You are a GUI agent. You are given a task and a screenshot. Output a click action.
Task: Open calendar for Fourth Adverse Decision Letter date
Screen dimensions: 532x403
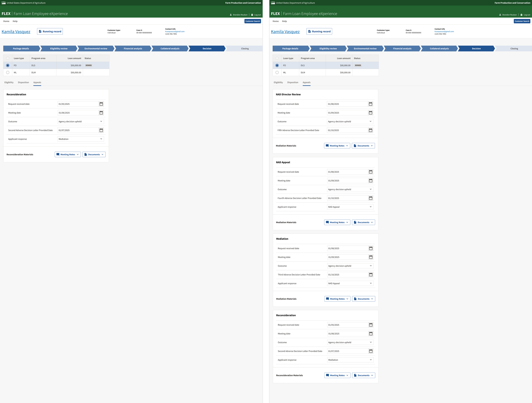[371, 198]
